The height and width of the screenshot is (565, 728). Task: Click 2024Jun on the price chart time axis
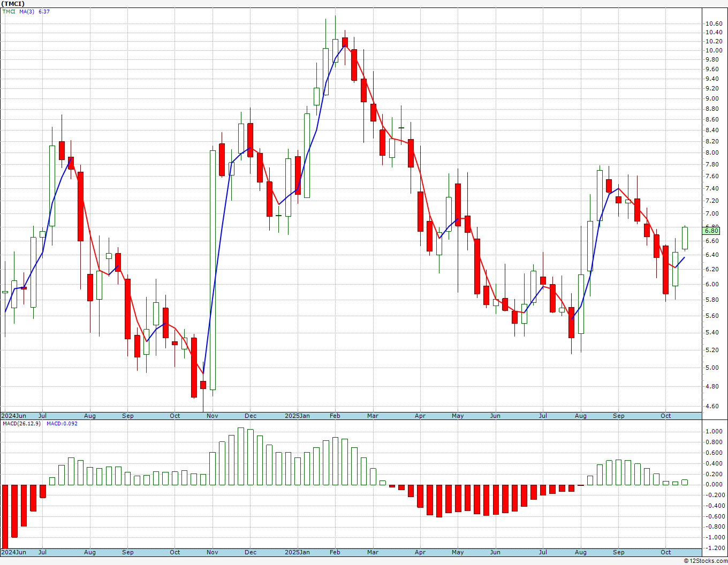(13, 416)
